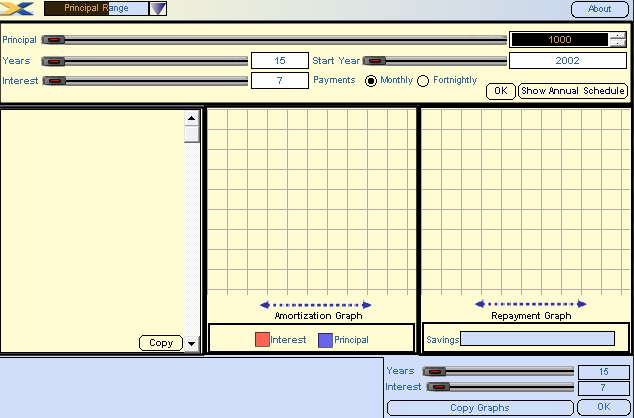Click the schedule list scroll-up arrow
The height and width of the screenshot is (418, 634).
(191, 118)
